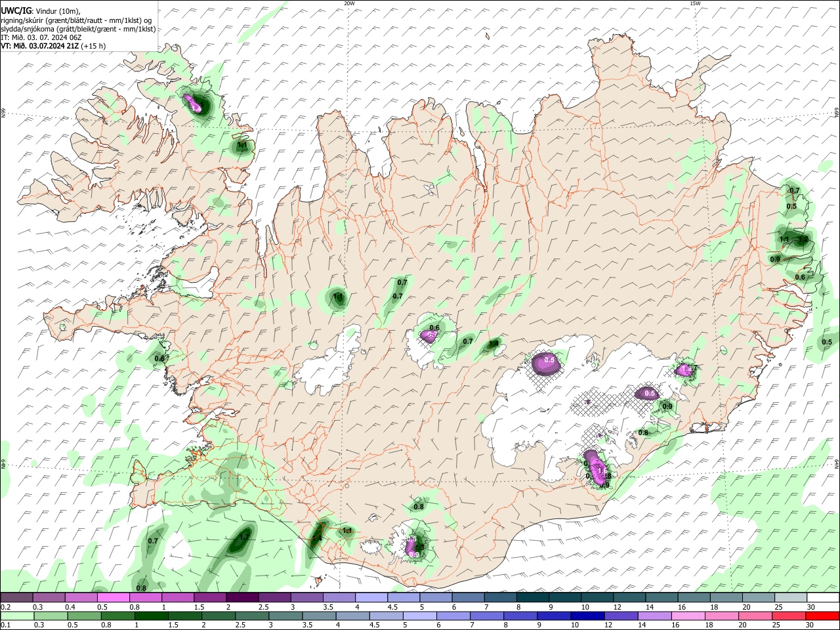Screen dimensions: 840x630
Task: Pick the dark teal swatch labeled 8, top row
Action: pyautogui.click(x=532, y=598)
